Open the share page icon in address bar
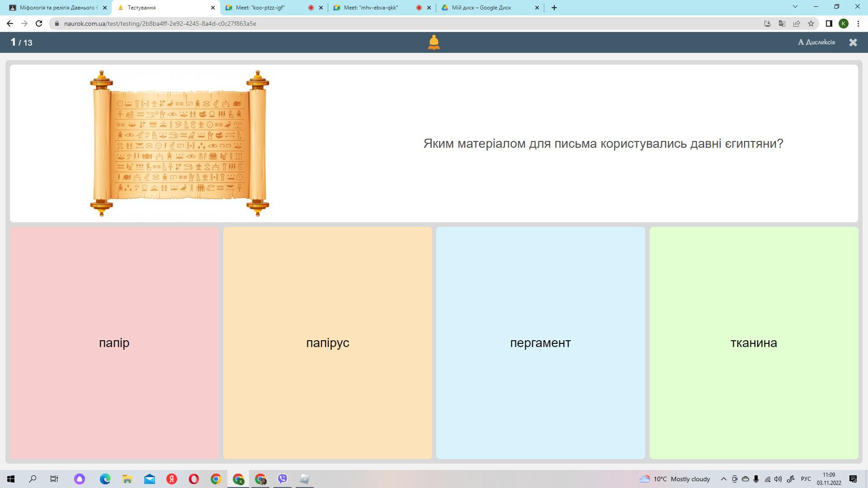This screenshot has height=488, width=868. click(797, 23)
